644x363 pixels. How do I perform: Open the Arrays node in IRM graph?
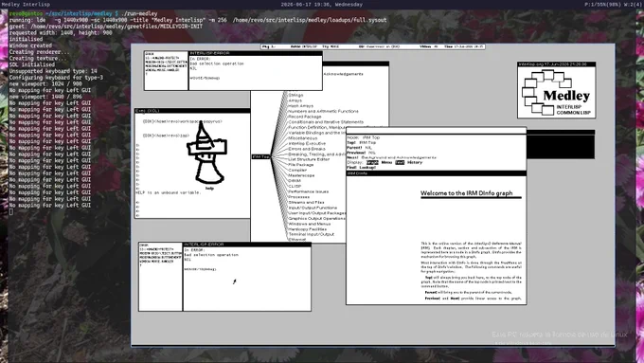coord(295,100)
